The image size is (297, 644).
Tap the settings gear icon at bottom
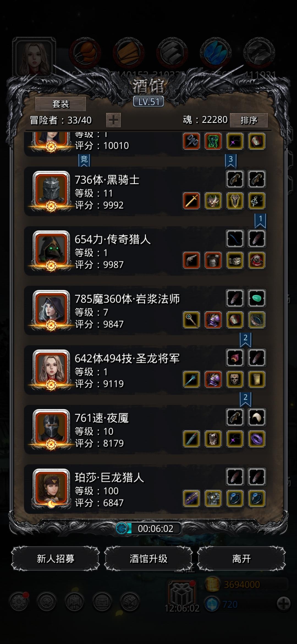(x=19, y=602)
